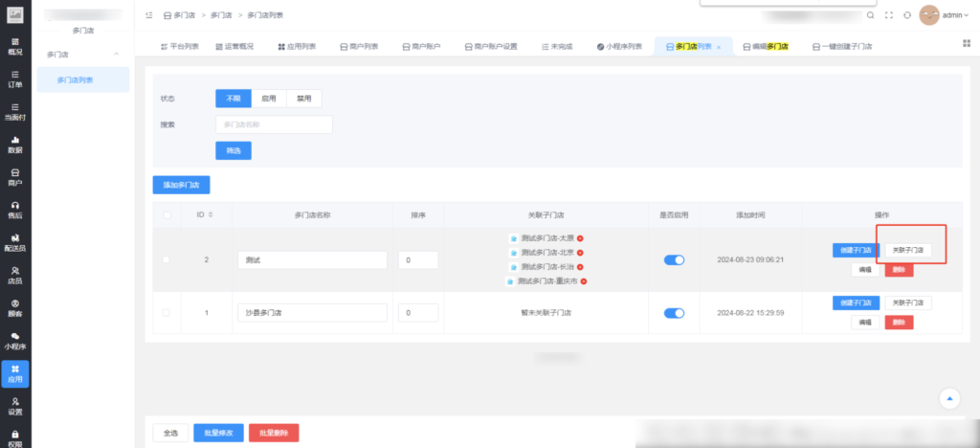Viewport: 980px width, 448px height.
Task: Switch to the 运营概况 tab
Action: click(x=234, y=47)
